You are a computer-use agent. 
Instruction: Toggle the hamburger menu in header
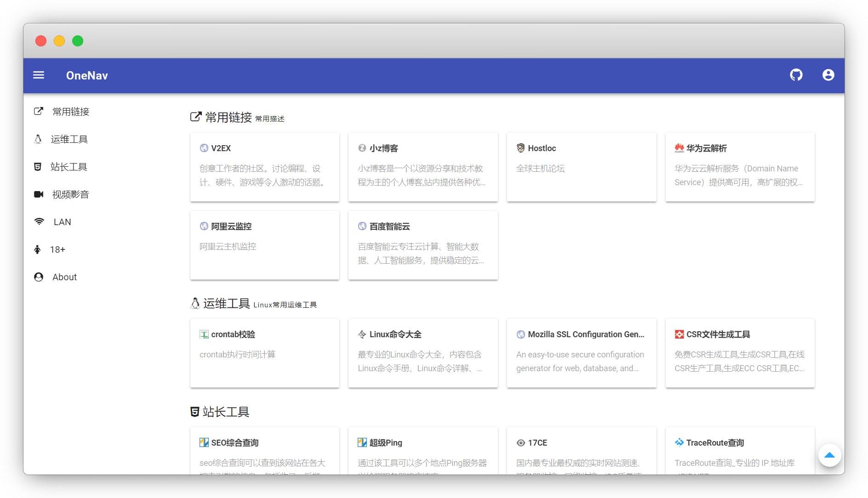point(39,75)
